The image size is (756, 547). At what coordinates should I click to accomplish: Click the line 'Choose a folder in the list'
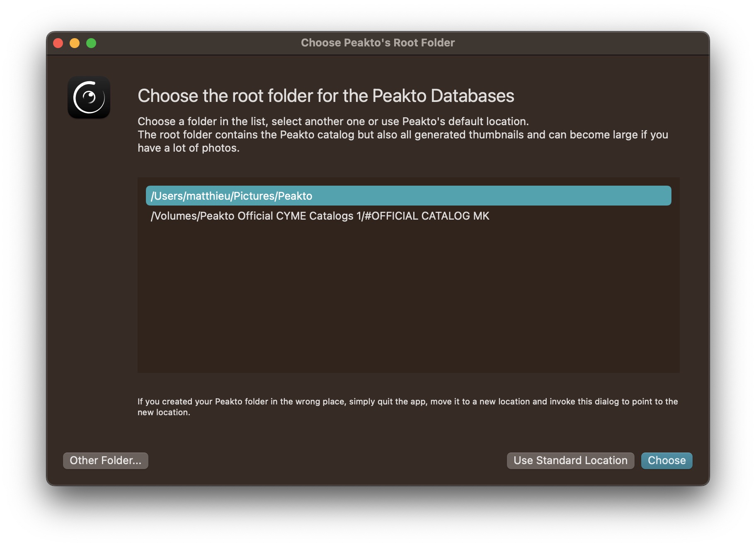point(333,121)
